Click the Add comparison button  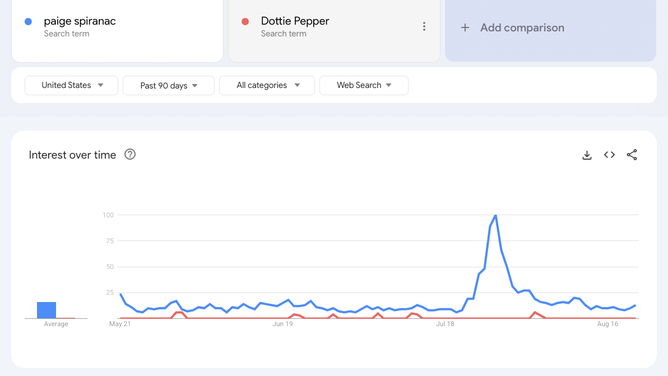click(x=550, y=28)
